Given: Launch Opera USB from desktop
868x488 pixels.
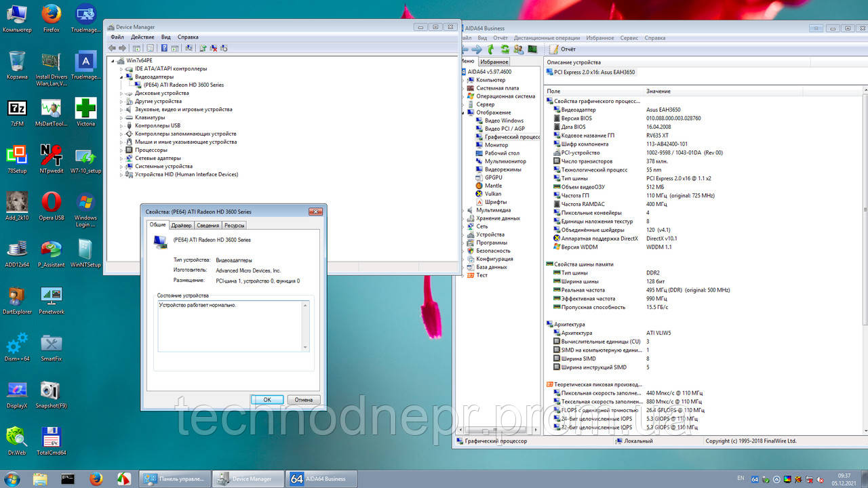Looking at the screenshot, I should pyautogui.click(x=51, y=206).
